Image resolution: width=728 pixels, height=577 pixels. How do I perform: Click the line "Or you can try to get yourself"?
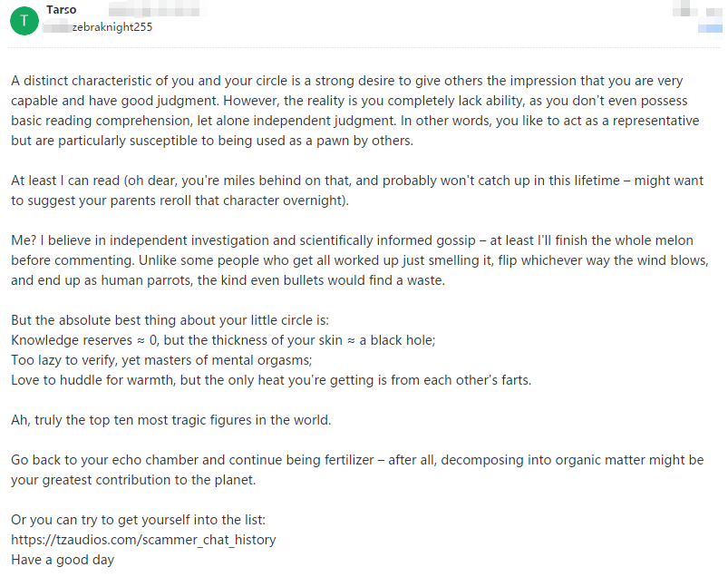138,520
